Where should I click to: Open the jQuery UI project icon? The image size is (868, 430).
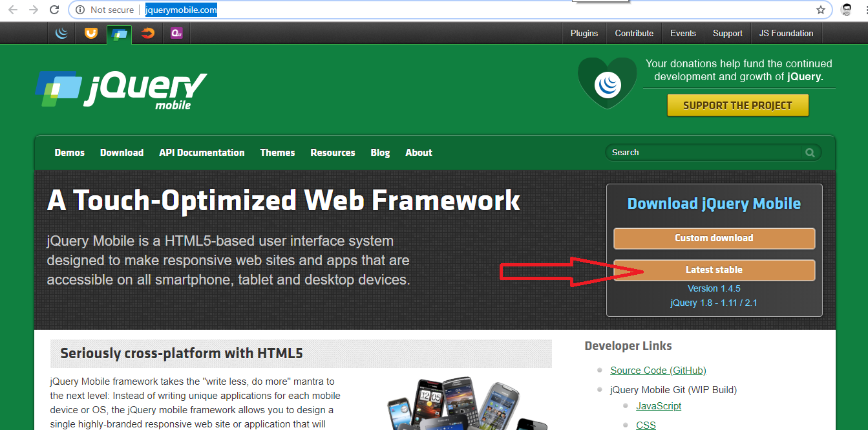(x=91, y=34)
